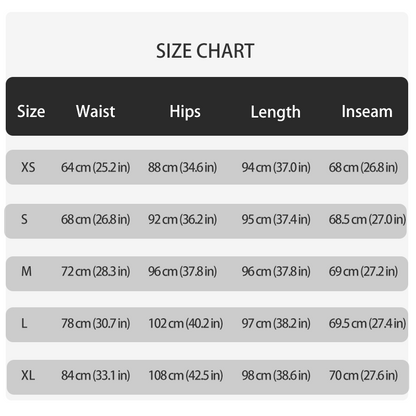The height and width of the screenshot is (416, 416).
Task: Select the Size column header
Action: (31, 111)
